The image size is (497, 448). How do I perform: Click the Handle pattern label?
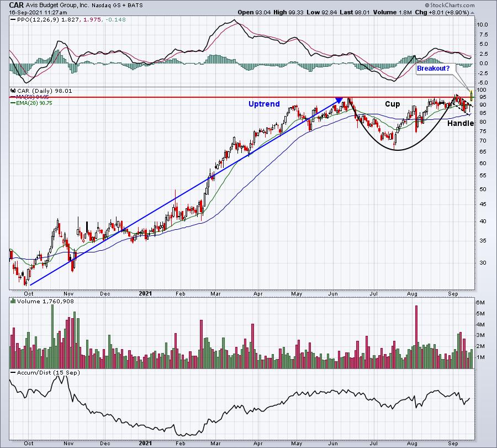(x=461, y=123)
